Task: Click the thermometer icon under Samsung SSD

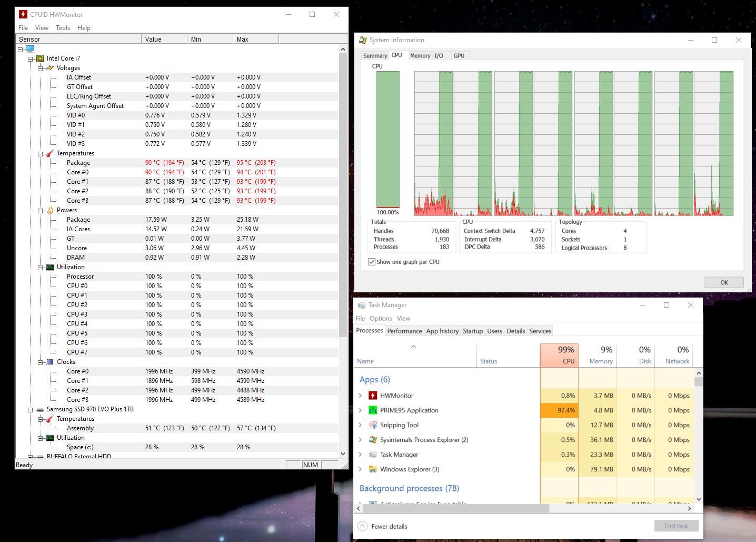Action: (x=50, y=419)
